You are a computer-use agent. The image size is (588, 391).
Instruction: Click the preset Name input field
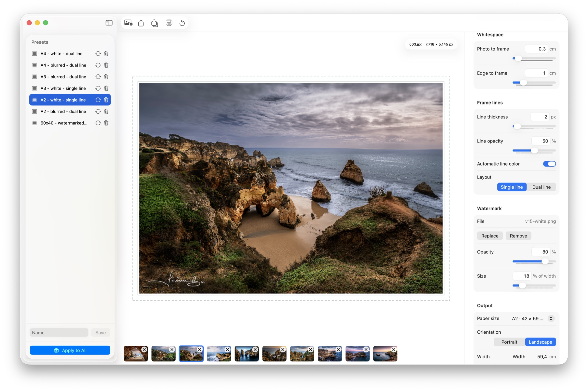click(x=59, y=333)
